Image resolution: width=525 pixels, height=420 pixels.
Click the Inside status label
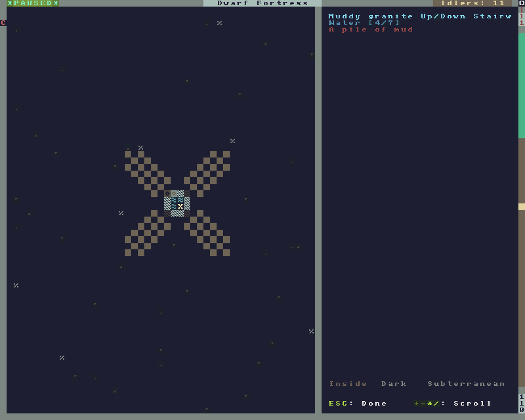pyautogui.click(x=348, y=384)
